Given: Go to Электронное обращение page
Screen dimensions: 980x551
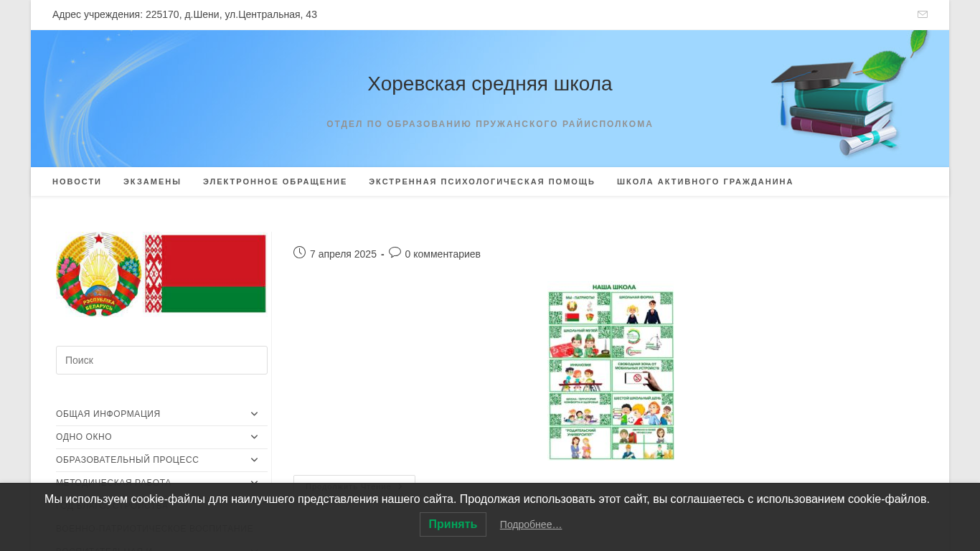Looking at the screenshot, I should 275,182.
